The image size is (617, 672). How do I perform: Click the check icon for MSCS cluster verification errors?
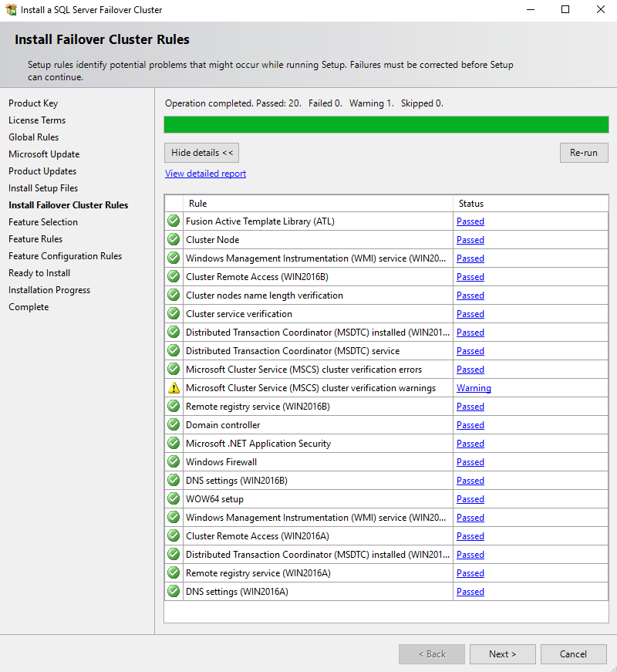[174, 369]
